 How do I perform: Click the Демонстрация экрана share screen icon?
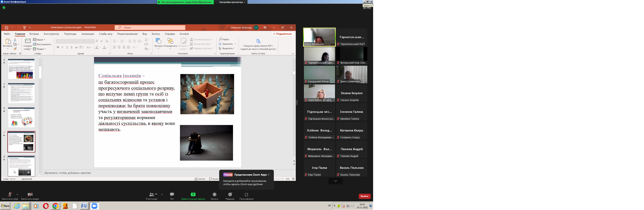[193, 194]
